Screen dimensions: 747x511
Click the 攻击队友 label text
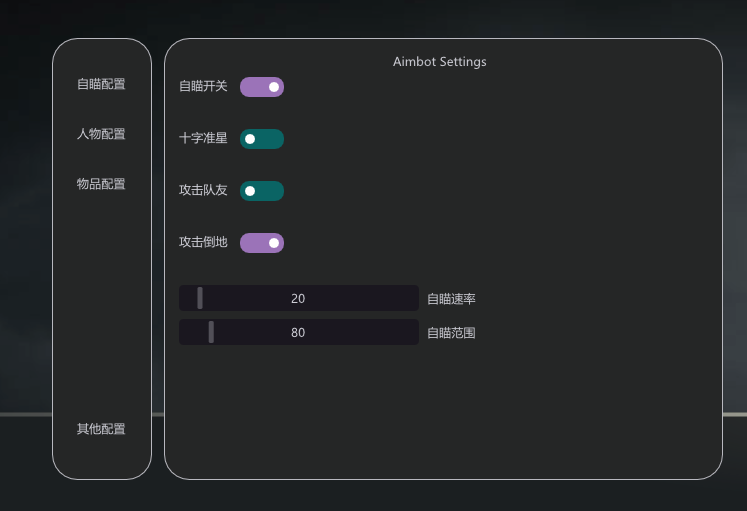click(x=203, y=190)
